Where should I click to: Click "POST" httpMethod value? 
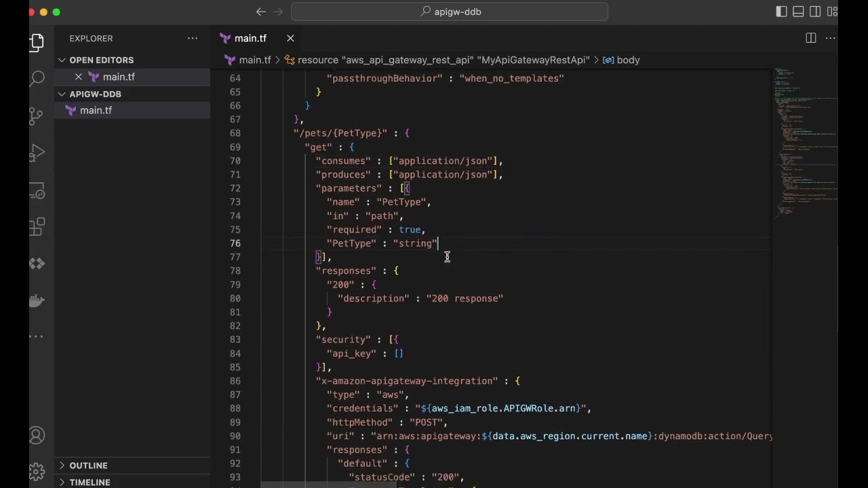coord(426,422)
